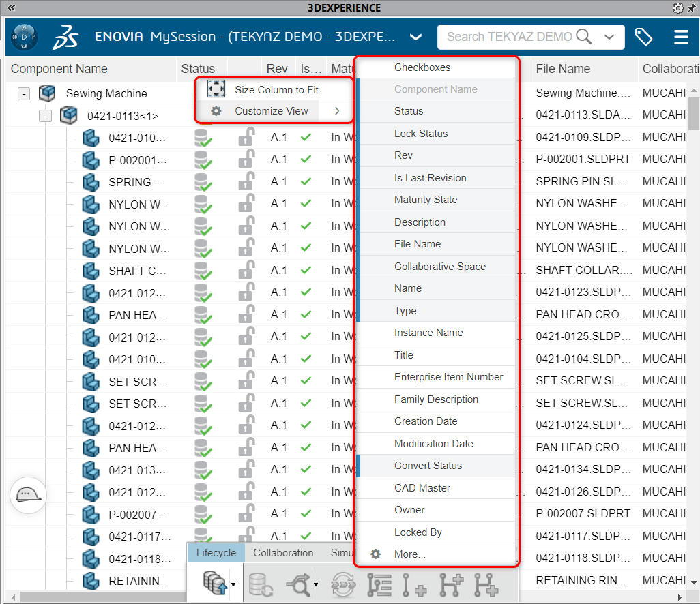Open the tag (6WTags) icon

643,37
